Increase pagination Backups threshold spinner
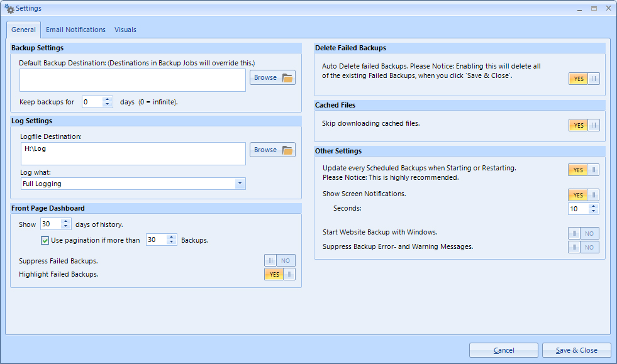 (172, 237)
